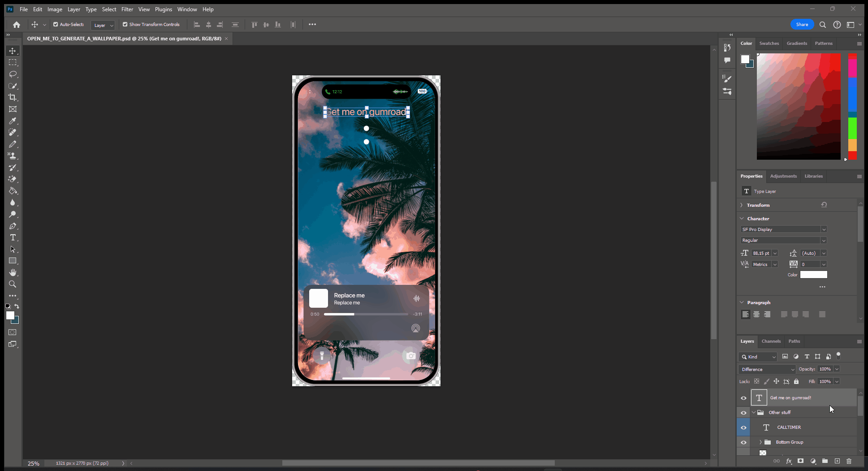Viewport: 868px width, 471px height.
Task: Click the foreground color swatch in toolbar
Action: (x=10, y=316)
